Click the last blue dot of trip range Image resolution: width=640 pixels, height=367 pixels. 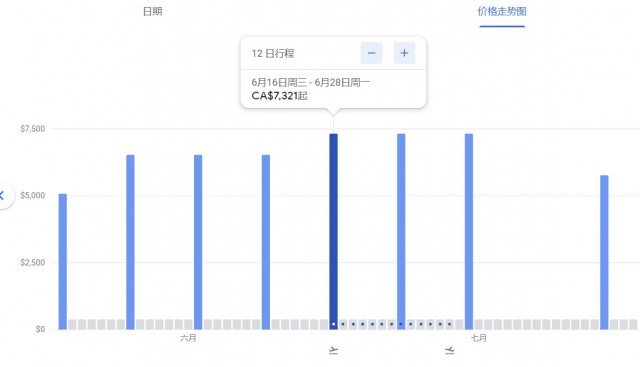click(449, 325)
